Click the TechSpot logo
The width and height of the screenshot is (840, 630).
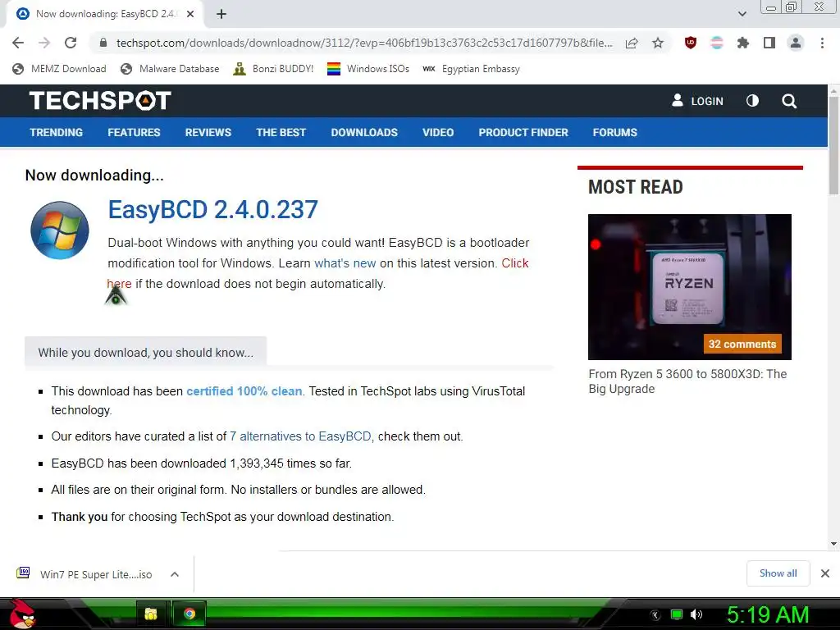click(x=100, y=101)
